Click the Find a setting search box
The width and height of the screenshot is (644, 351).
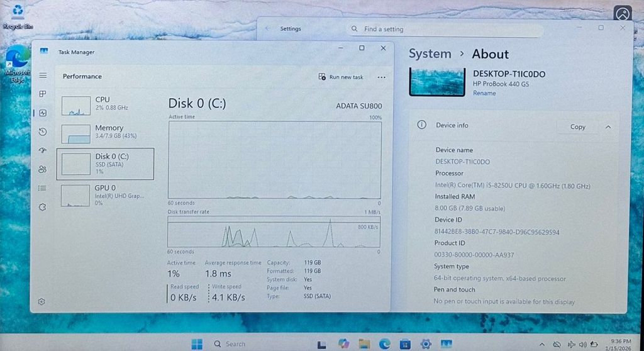447,29
